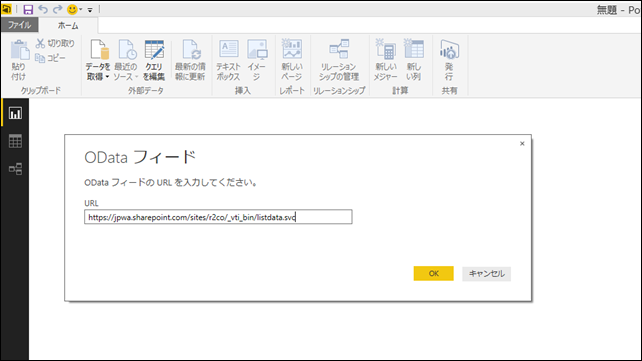
Task: Insert an イメージ image
Action: [x=257, y=60]
